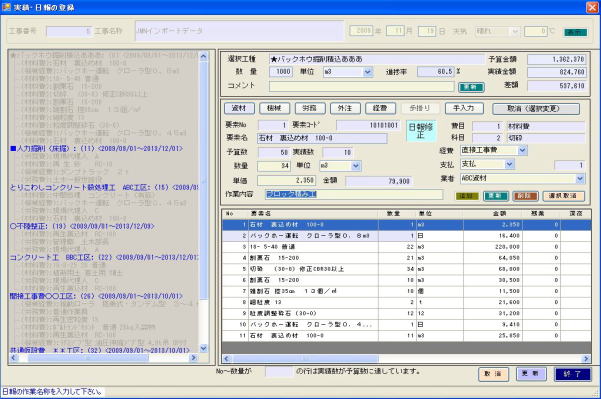The width and height of the screenshot is (601, 399).
Task: Open the 経費 dropdown showing 直接工事費
Action: coord(522,150)
